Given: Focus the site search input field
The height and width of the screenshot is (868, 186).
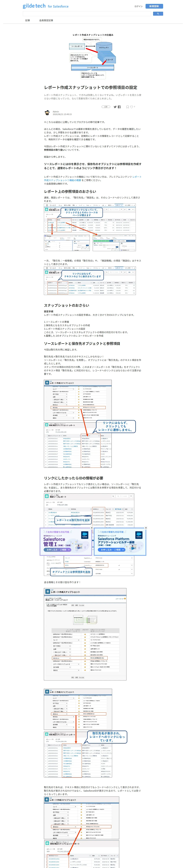Looking at the screenshot, I should point(87,14).
